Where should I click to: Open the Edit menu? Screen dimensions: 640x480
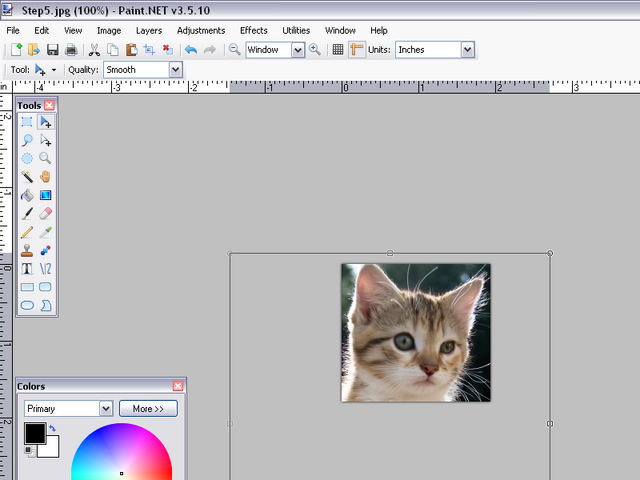(41, 31)
